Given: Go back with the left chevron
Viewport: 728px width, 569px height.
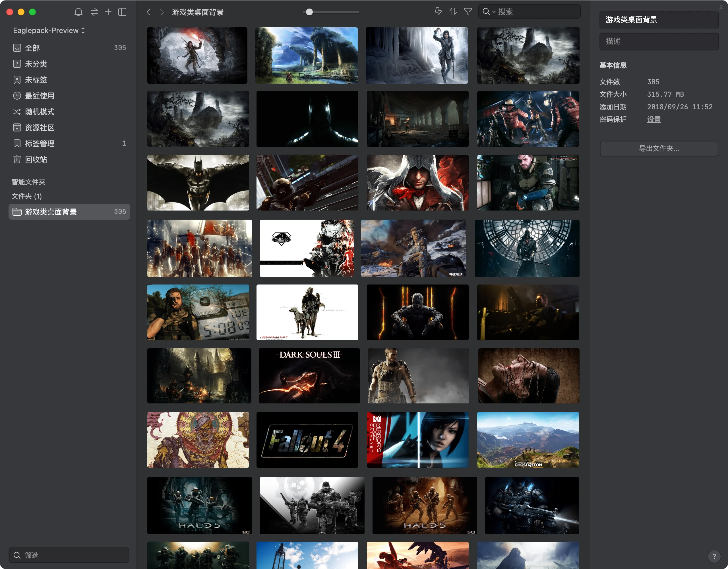Looking at the screenshot, I should click(149, 12).
